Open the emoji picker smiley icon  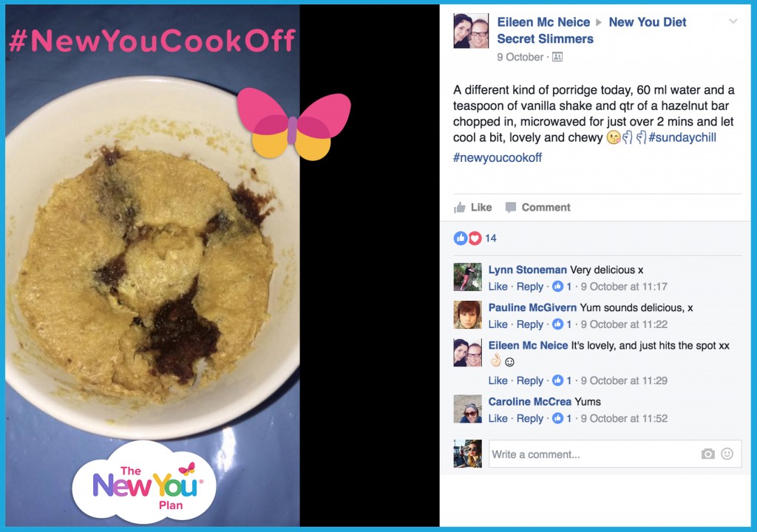[x=727, y=454]
